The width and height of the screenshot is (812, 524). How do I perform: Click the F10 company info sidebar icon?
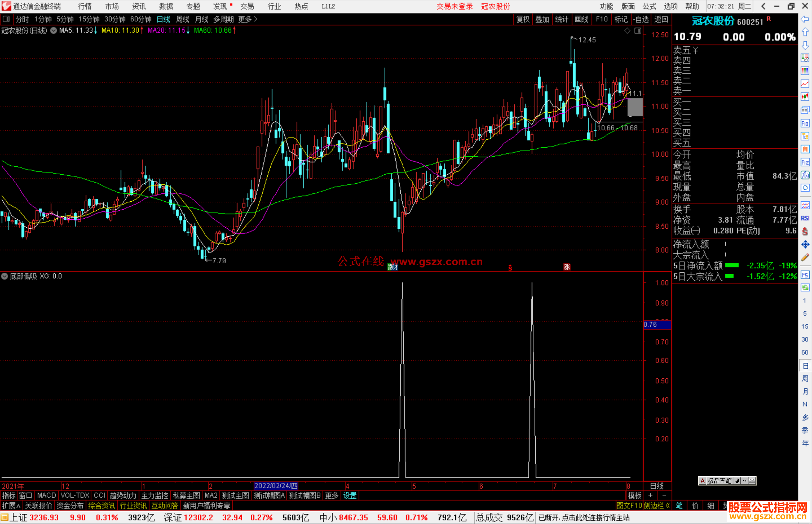805,123
